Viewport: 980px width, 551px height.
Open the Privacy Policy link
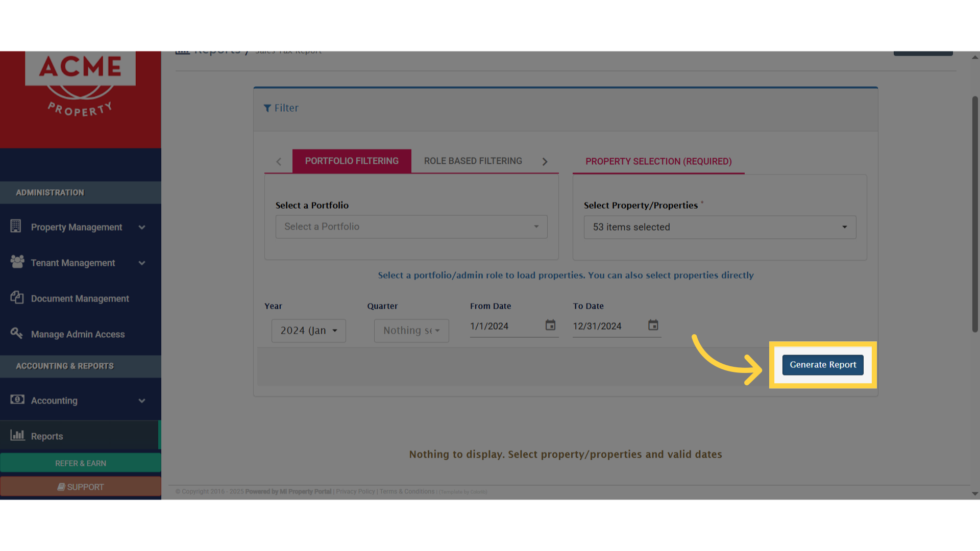355,492
